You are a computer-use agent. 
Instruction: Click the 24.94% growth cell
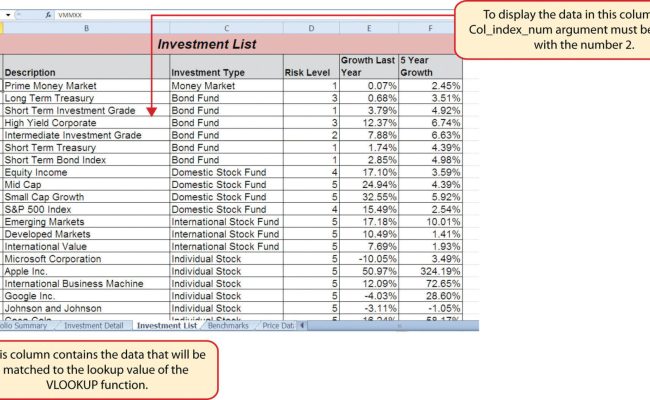[x=369, y=185]
